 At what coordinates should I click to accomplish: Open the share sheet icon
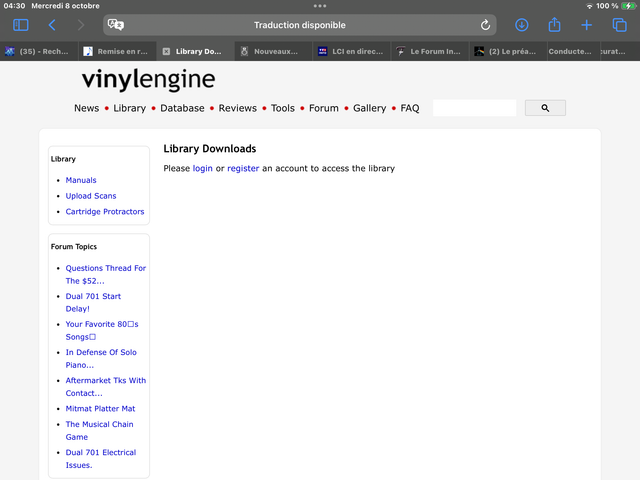click(554, 24)
